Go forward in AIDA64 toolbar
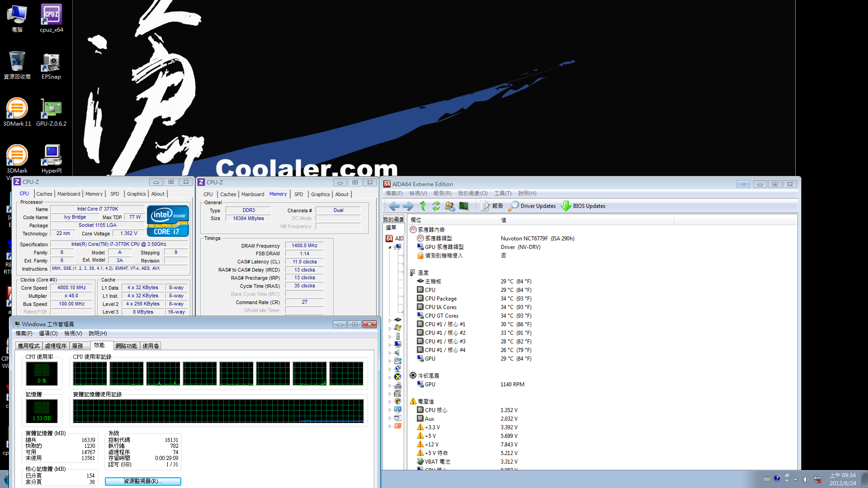The width and height of the screenshot is (868, 488). tap(408, 206)
